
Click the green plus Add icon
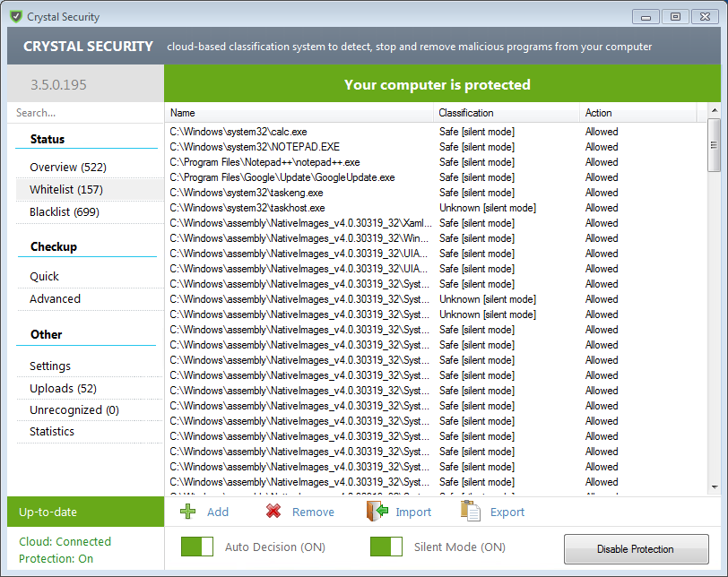coord(188,512)
